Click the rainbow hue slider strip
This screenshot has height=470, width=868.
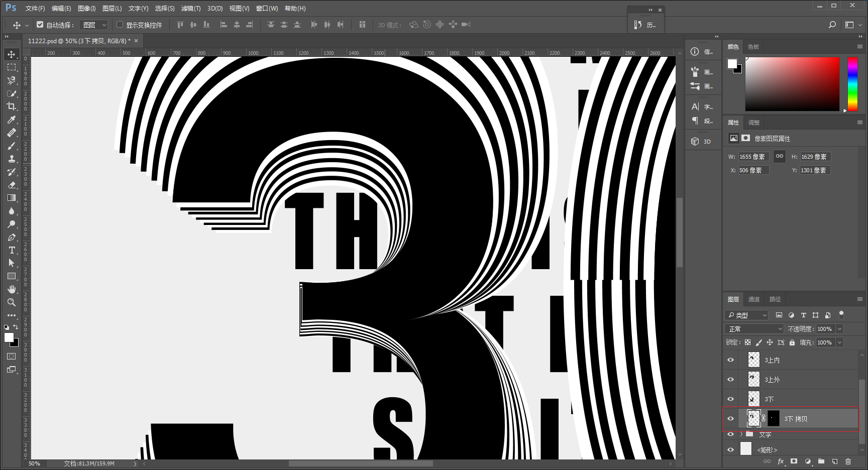click(x=852, y=84)
